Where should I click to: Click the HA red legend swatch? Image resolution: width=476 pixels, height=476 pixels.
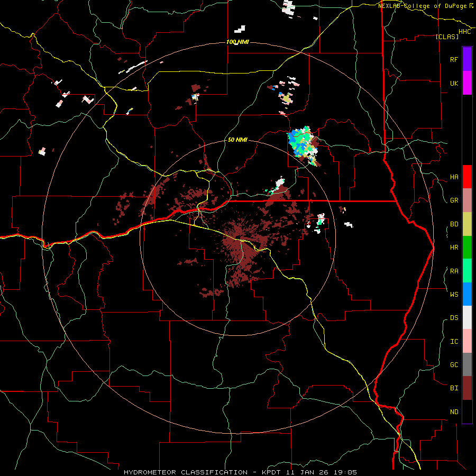pyautogui.click(x=467, y=177)
